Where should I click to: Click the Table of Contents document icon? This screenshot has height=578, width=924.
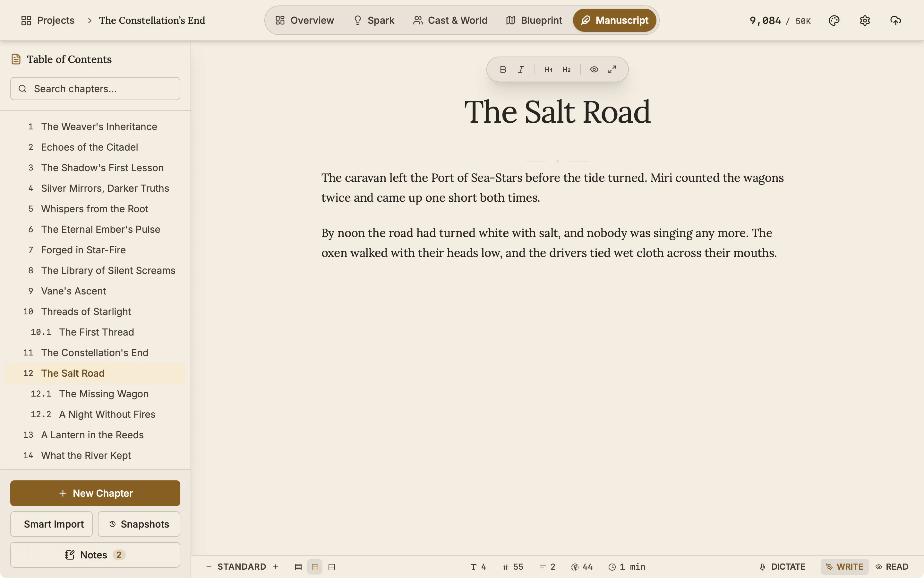(x=16, y=59)
